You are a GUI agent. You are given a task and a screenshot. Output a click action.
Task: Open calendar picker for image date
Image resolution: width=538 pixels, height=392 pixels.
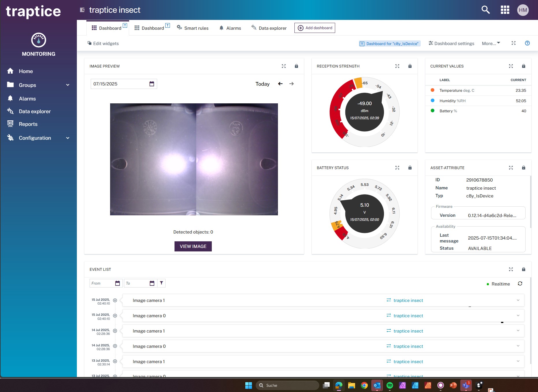tap(152, 84)
